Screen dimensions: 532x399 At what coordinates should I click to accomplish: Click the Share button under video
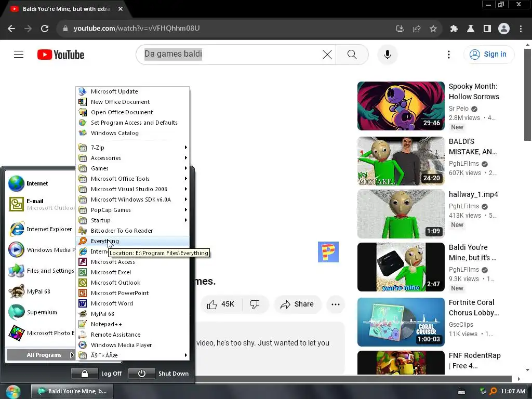pyautogui.click(x=297, y=304)
